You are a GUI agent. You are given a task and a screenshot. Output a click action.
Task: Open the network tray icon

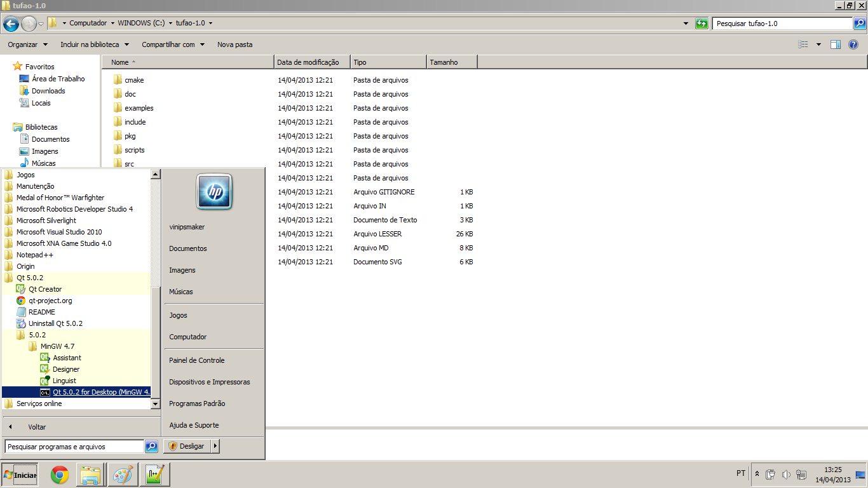click(x=801, y=475)
